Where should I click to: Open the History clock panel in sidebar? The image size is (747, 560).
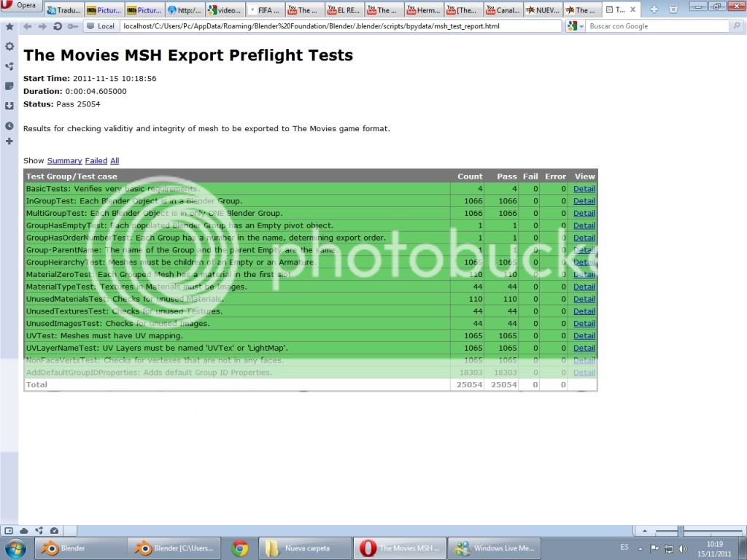point(9,125)
